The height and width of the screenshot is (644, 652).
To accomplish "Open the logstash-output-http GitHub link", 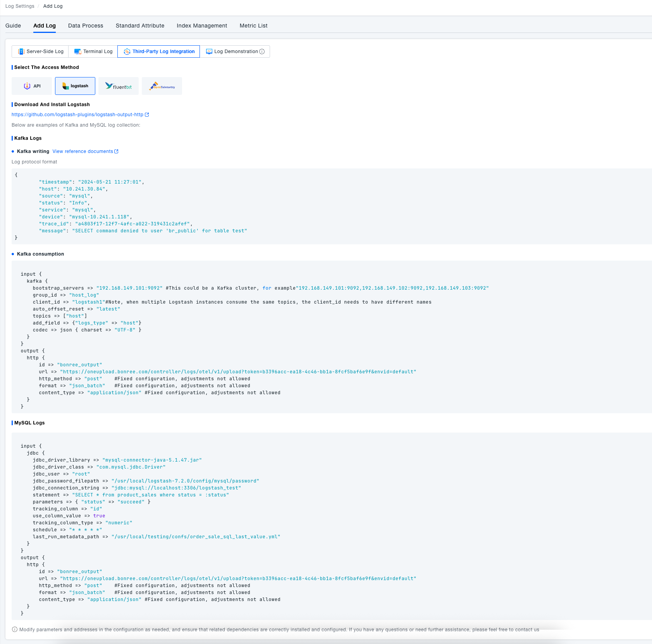I will (x=77, y=115).
